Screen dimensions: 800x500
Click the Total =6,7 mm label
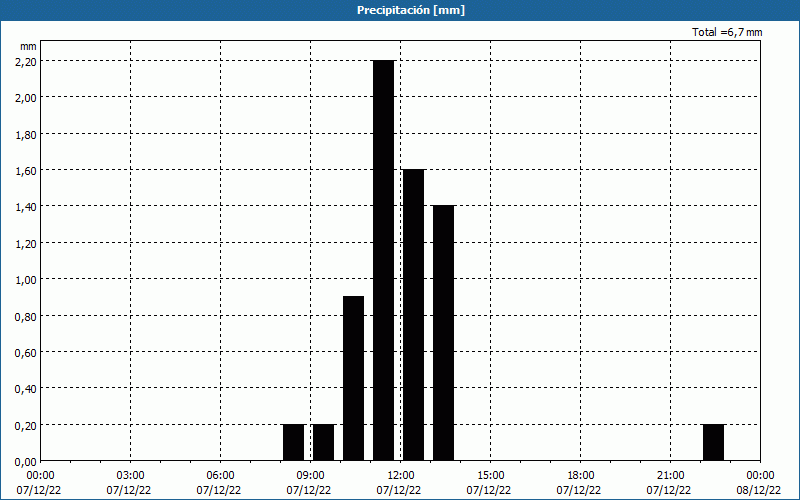point(727,32)
